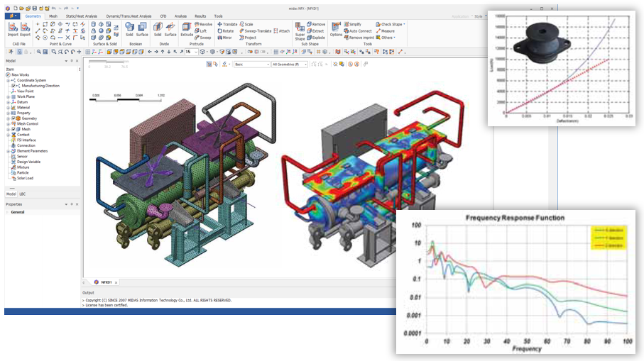The image size is (644, 361).
Task: Click the Import CAD file icon
Action: tap(13, 29)
